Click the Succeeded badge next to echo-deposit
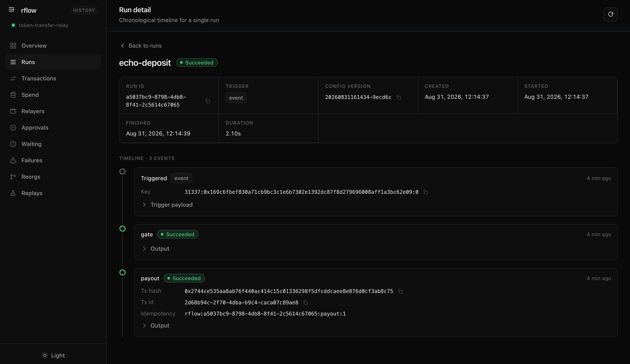The height and width of the screenshot is (364, 630). [x=197, y=63]
